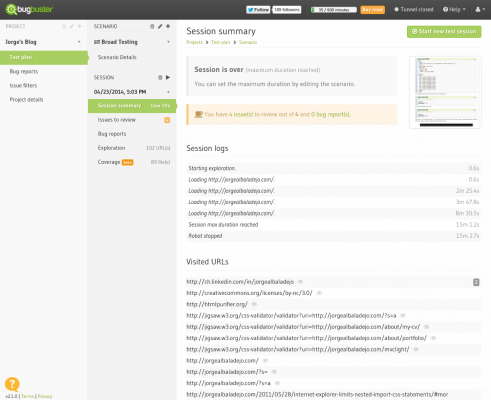Click the minutes usage progress bar
The height and width of the screenshot is (400, 491).
[334, 10]
